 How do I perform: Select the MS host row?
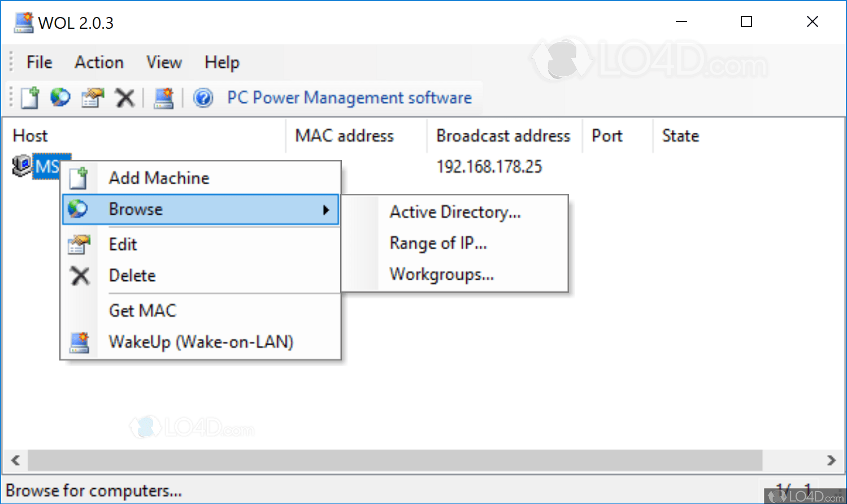coord(47,167)
